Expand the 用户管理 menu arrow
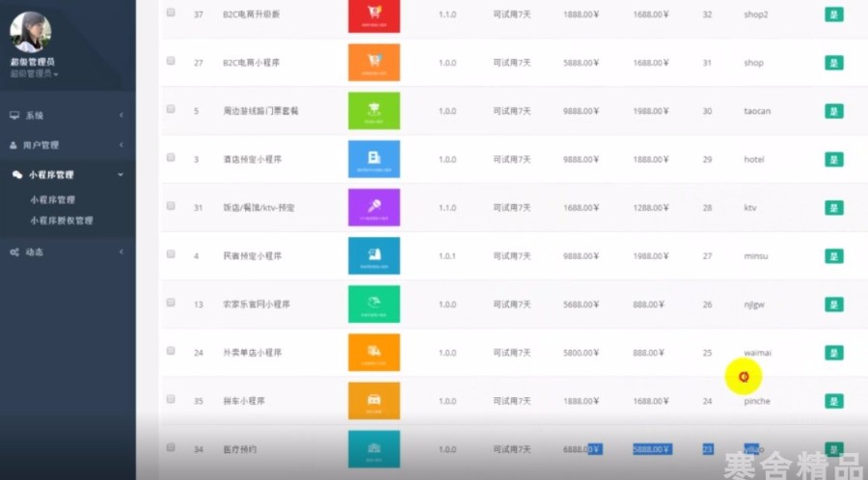 pyautogui.click(x=122, y=145)
